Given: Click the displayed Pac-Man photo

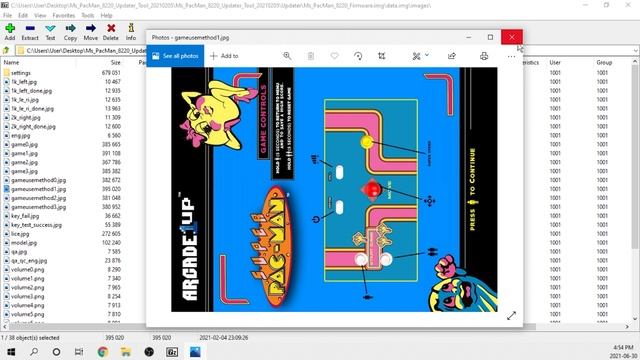Looking at the screenshot, I should [334, 189].
